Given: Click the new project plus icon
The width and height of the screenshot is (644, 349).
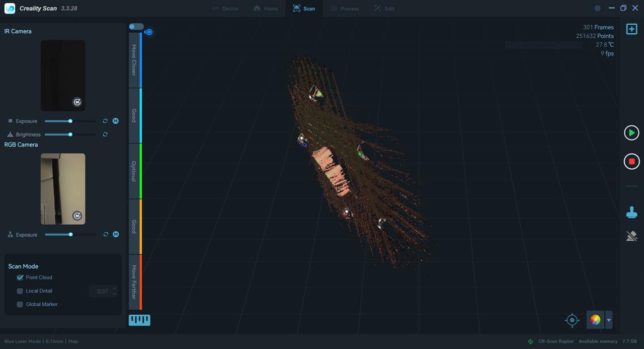Looking at the screenshot, I should [x=631, y=29].
